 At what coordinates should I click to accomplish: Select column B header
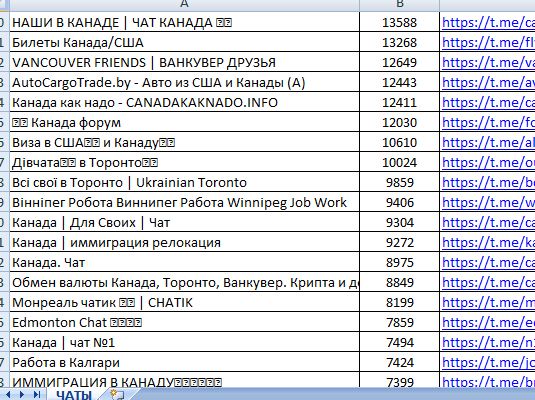pyautogui.click(x=400, y=5)
